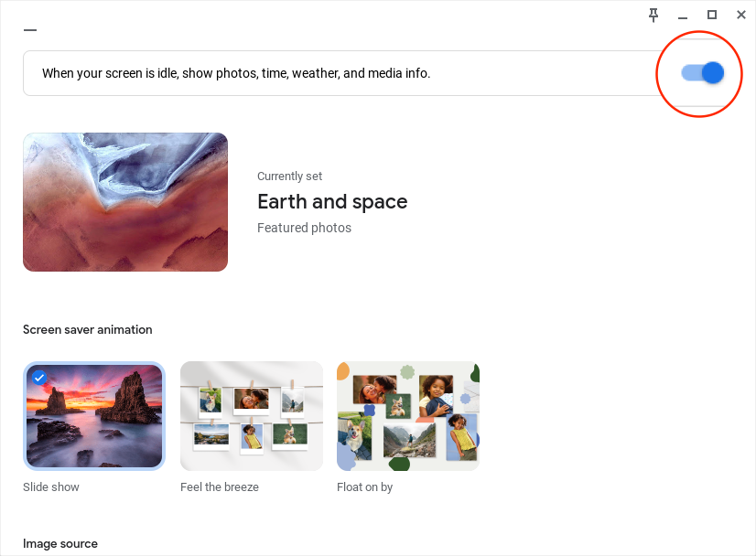
Task: Open the Featured photos source selector
Action: (304, 228)
